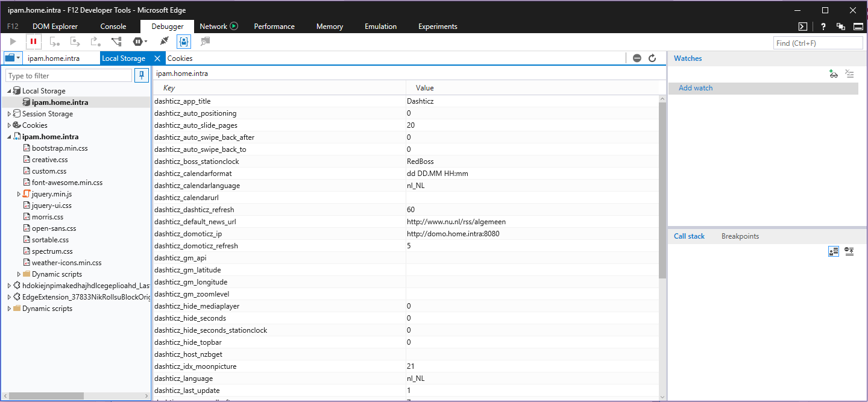Click the dock to bottom icon
Screen dimensions: 868x402
pyautogui.click(x=858, y=27)
